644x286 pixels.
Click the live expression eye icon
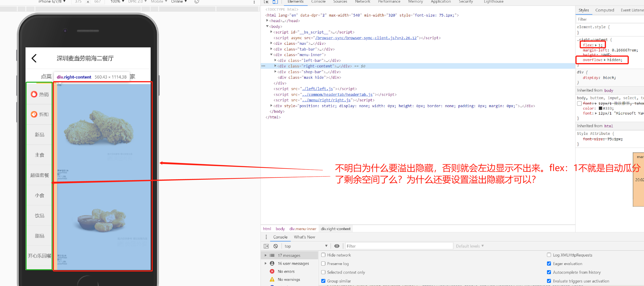coord(337,246)
